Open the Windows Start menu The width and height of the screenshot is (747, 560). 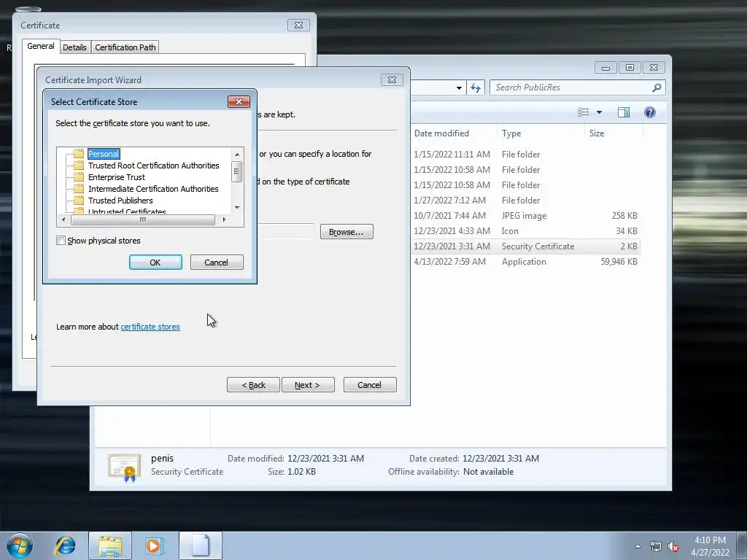pyautogui.click(x=20, y=545)
